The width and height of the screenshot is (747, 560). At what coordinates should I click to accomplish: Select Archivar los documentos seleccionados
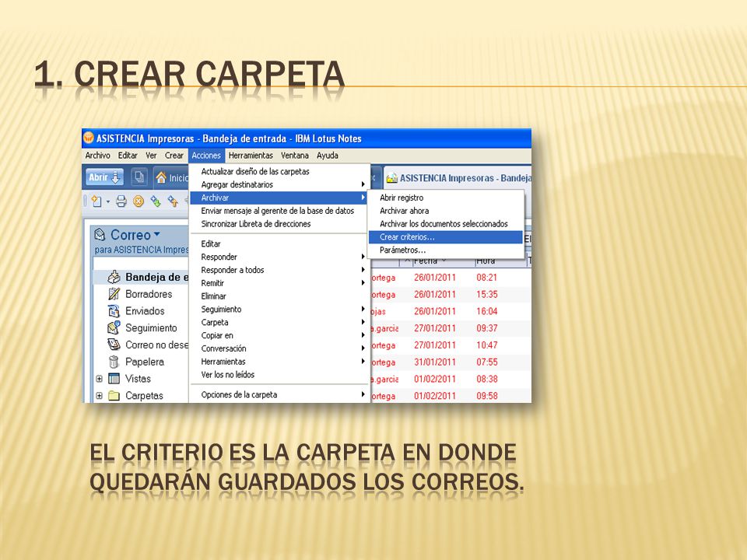(447, 224)
